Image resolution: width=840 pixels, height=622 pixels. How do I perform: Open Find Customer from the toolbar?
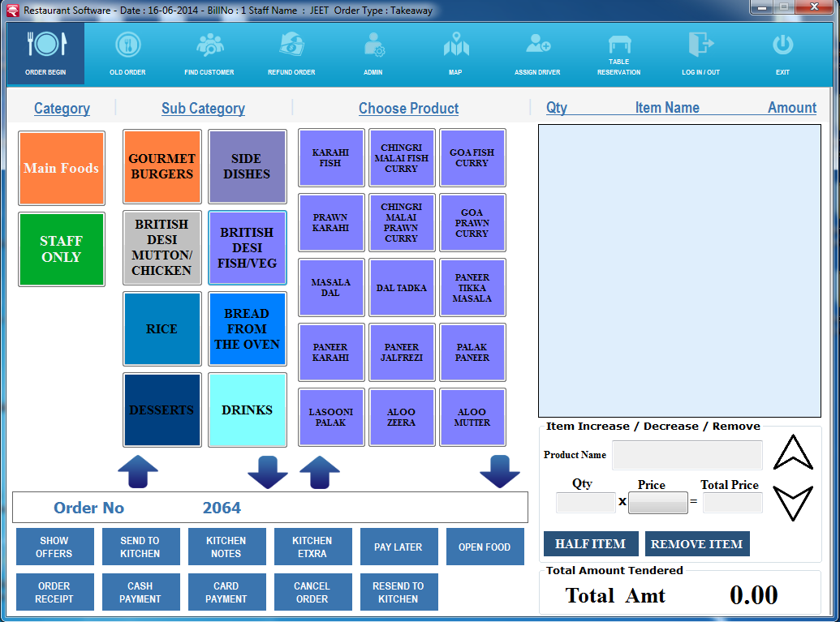click(x=209, y=46)
